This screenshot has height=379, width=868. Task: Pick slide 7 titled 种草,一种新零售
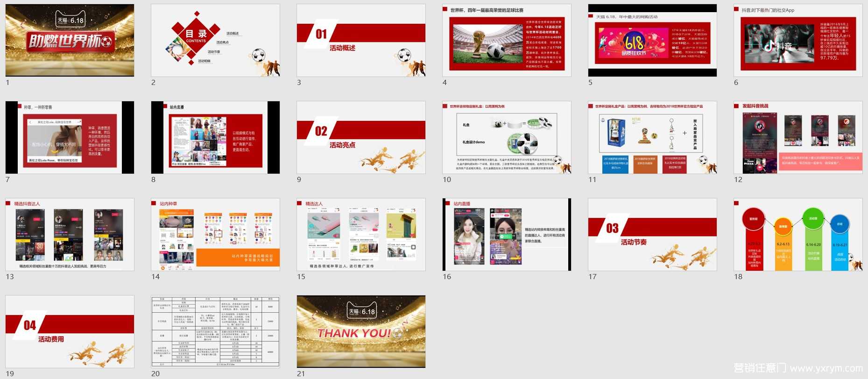click(x=70, y=137)
